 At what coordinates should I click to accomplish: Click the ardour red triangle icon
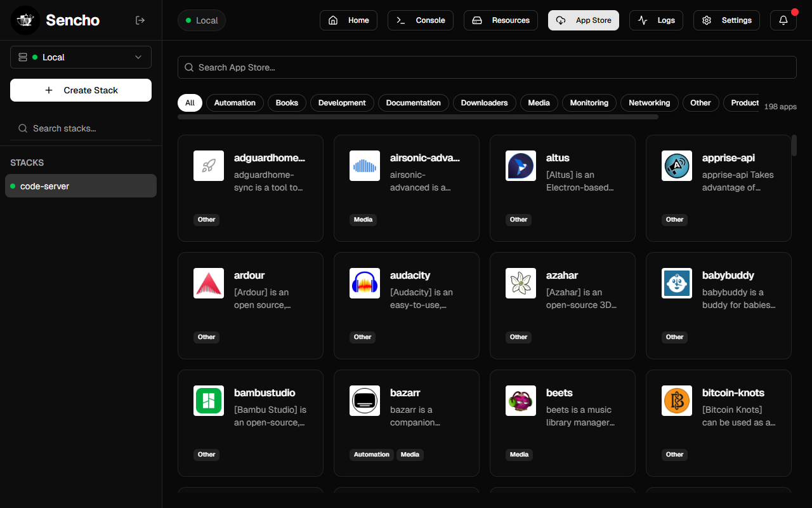(209, 283)
